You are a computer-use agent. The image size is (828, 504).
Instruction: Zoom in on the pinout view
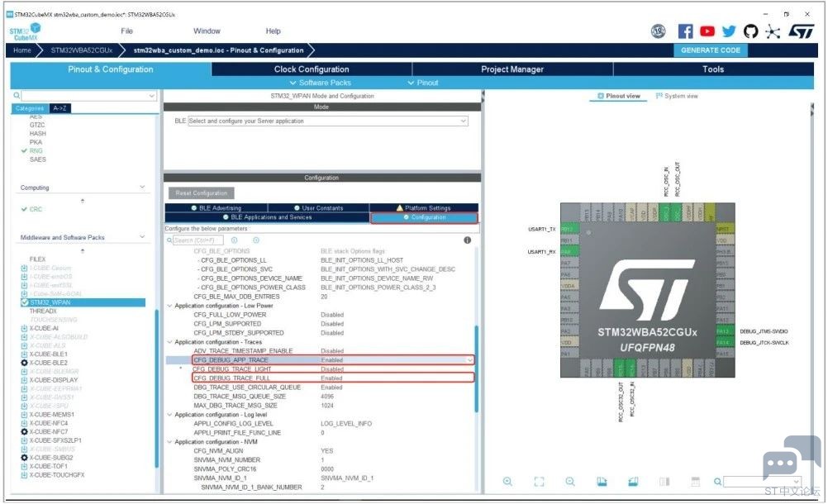tap(507, 482)
